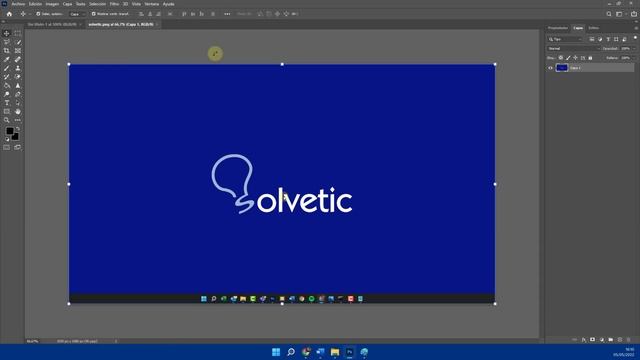640x360 pixels.
Task: Switch to the Propiedades panel tab
Action: 558,28
